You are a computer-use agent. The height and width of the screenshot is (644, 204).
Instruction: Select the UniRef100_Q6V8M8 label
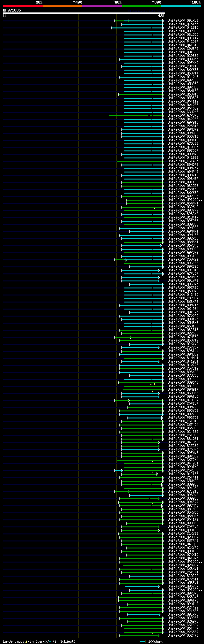pos(183,245)
